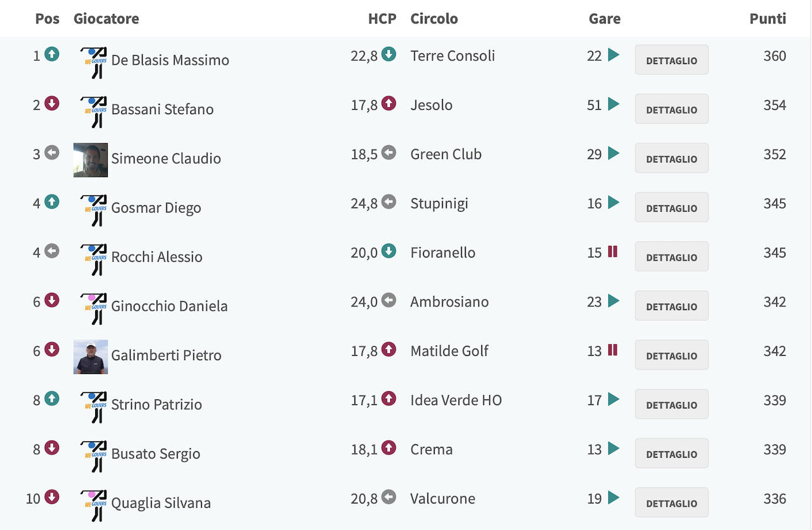This screenshot has width=812, height=530.
Task: Click the pause icon beside Rocchi Alessio's 15 gare
Action: (613, 252)
